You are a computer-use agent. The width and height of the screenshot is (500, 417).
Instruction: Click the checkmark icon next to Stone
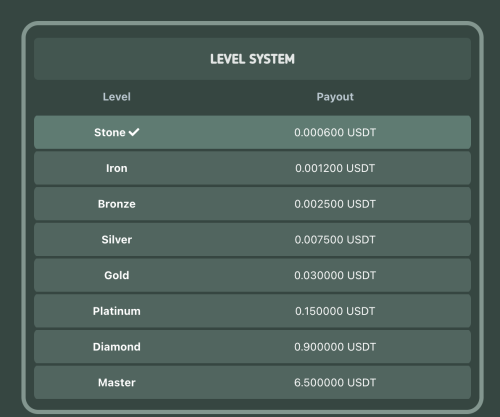click(134, 132)
